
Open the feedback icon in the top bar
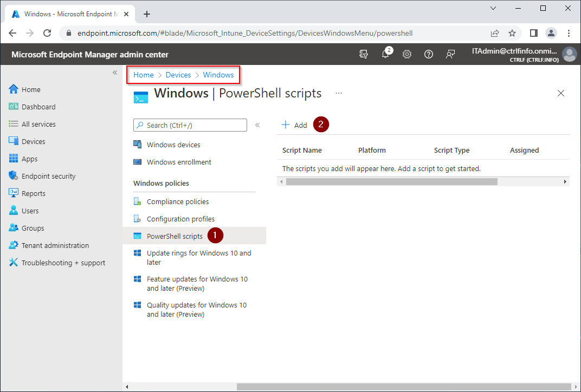pyautogui.click(x=450, y=54)
